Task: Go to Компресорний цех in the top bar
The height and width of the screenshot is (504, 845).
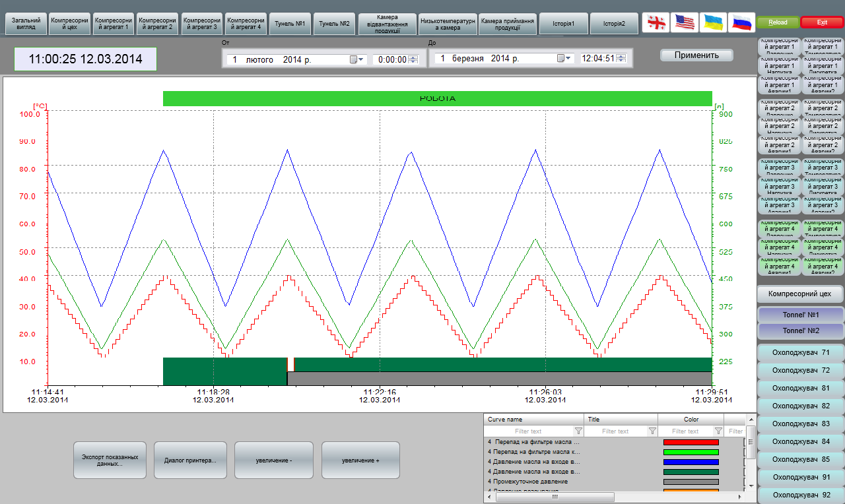Action: 69,23
